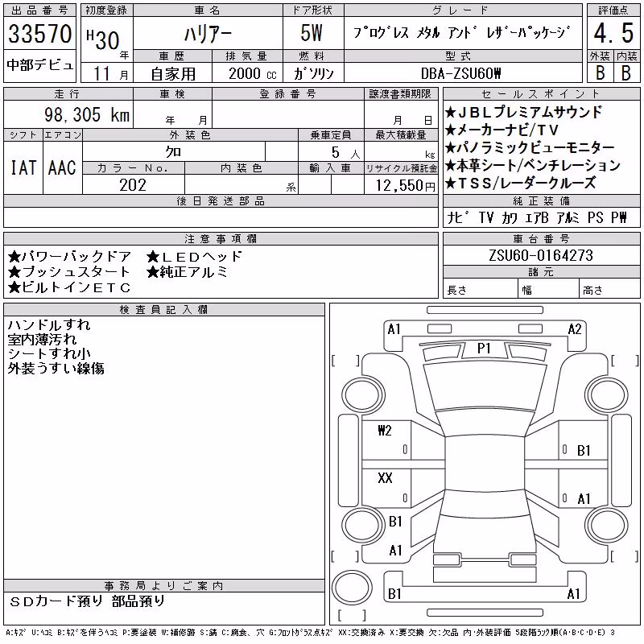Select the 4.5 overall score

[613, 33]
